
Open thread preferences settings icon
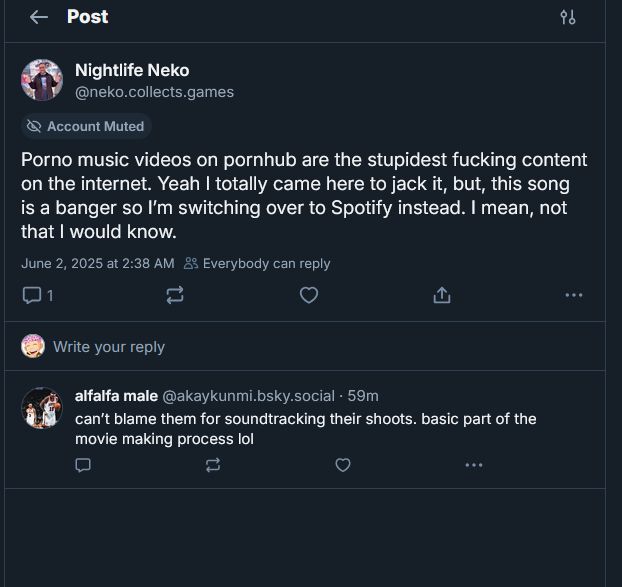click(568, 17)
